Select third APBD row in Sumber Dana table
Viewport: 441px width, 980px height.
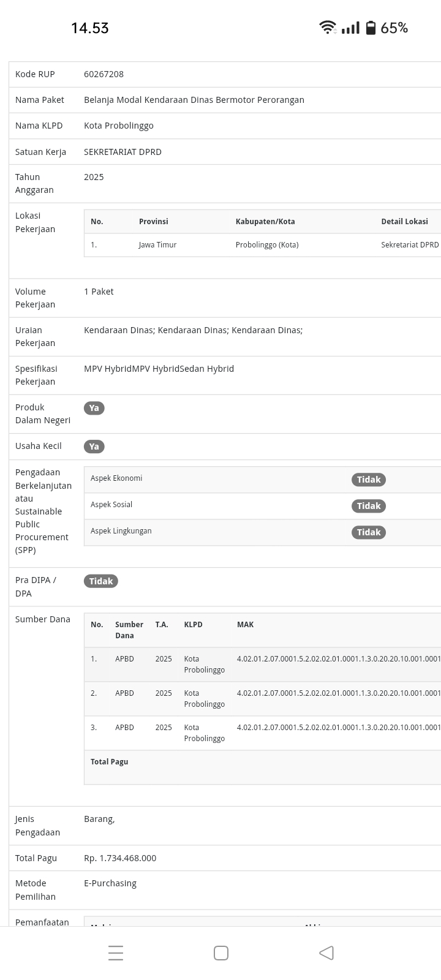(x=124, y=728)
